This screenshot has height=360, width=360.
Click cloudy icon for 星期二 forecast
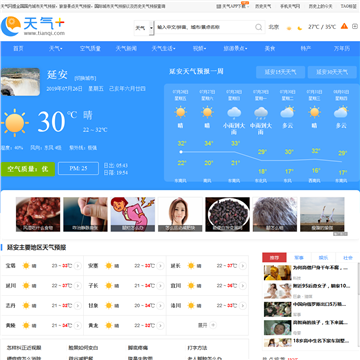click(x=287, y=112)
